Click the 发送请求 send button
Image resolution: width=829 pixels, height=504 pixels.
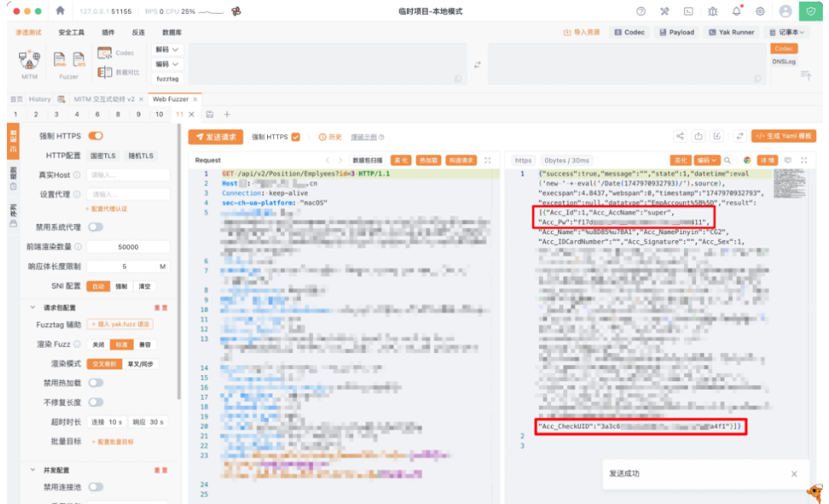[216, 137]
